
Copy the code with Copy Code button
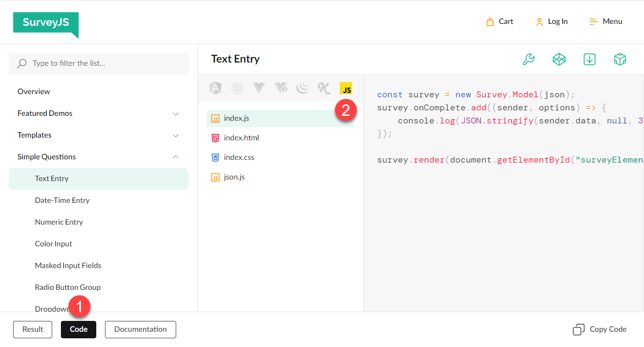point(599,329)
